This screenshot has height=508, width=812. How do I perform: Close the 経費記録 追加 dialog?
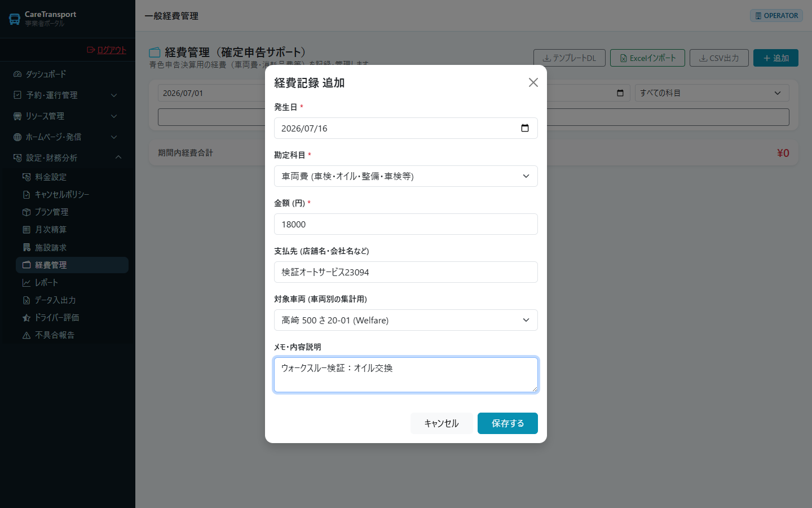click(x=533, y=82)
